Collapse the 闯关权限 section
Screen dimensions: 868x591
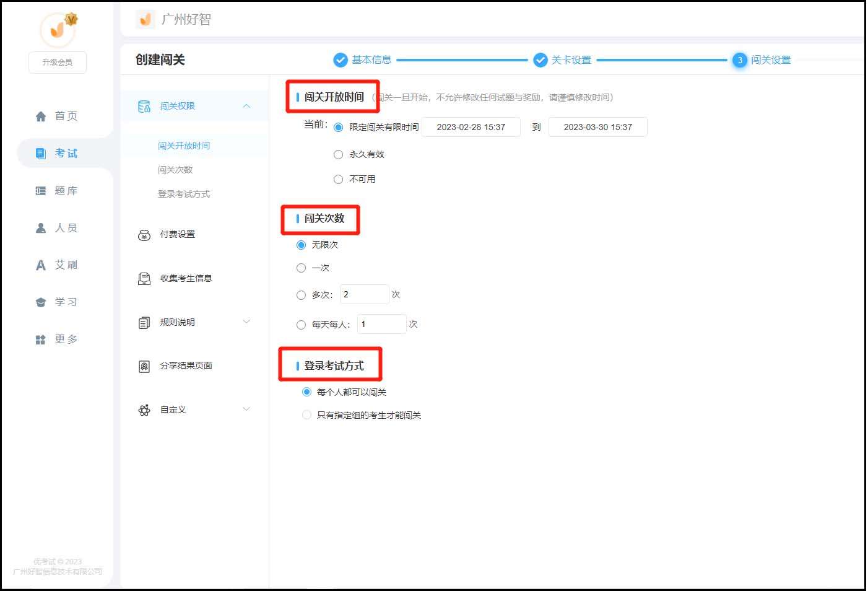pyautogui.click(x=247, y=105)
